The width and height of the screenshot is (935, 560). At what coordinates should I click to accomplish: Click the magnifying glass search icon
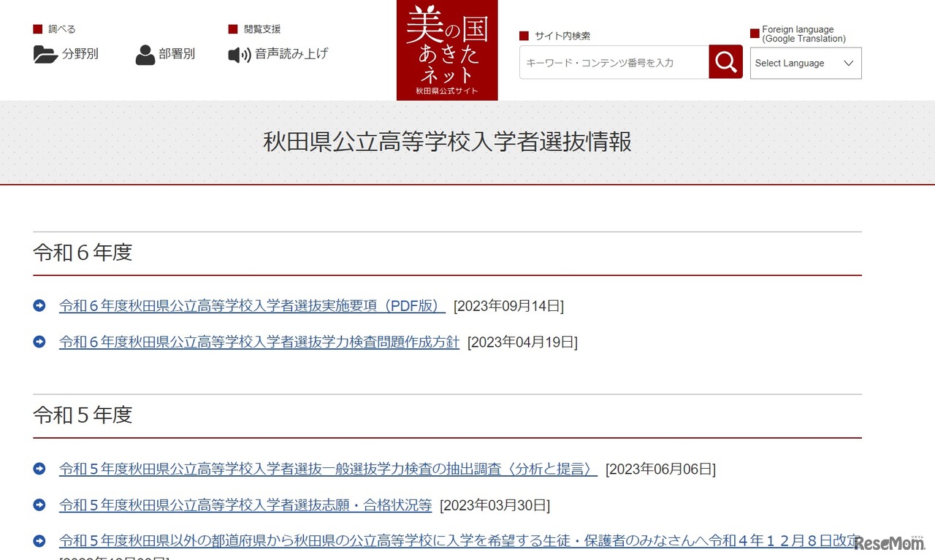725,62
